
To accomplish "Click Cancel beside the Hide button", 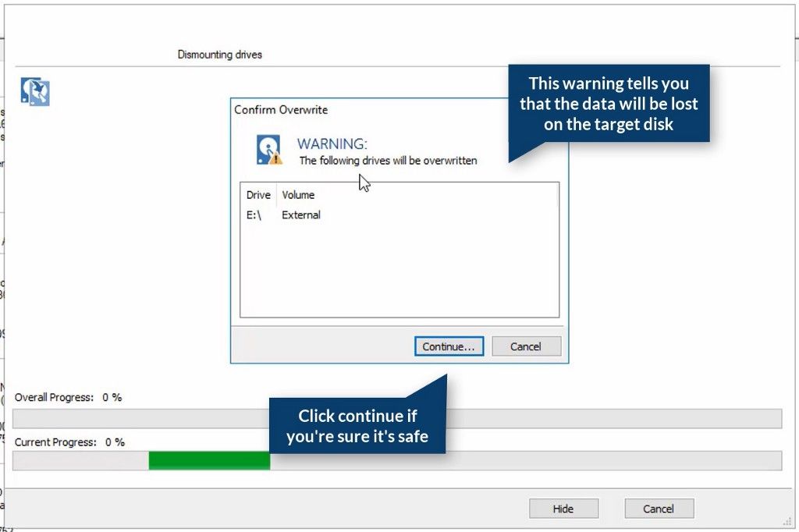I will click(659, 509).
